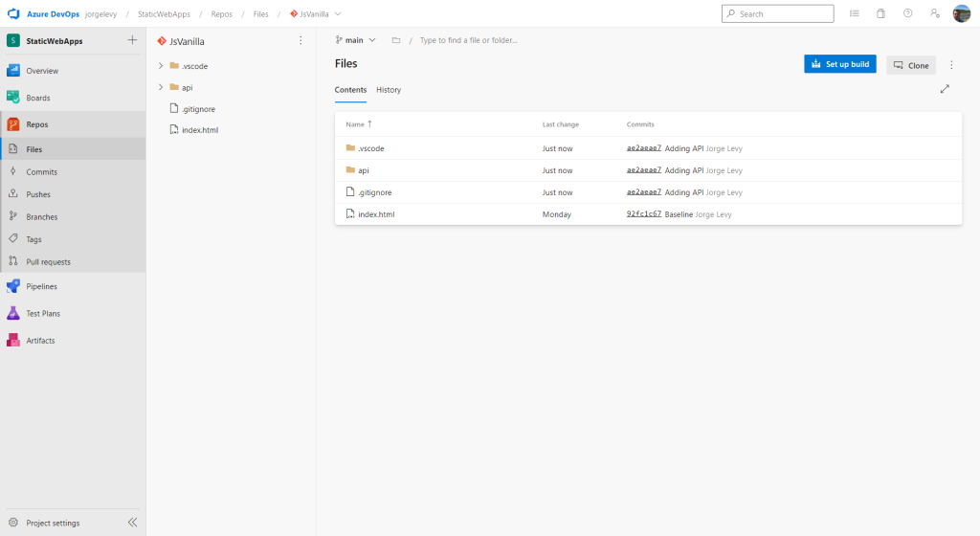Click the Pull requests icon

pyautogui.click(x=13, y=261)
